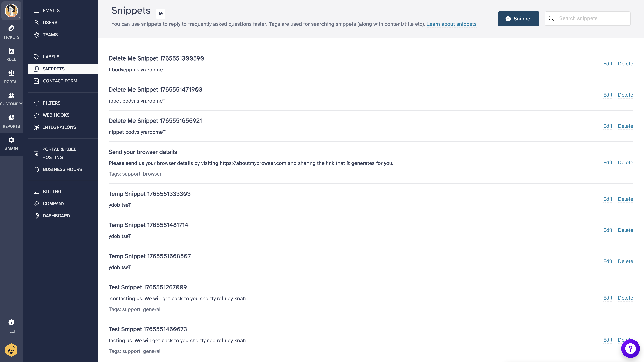This screenshot has height=362, width=644.
Task: Open the KBEE knowledge base icon
Action: point(11,54)
